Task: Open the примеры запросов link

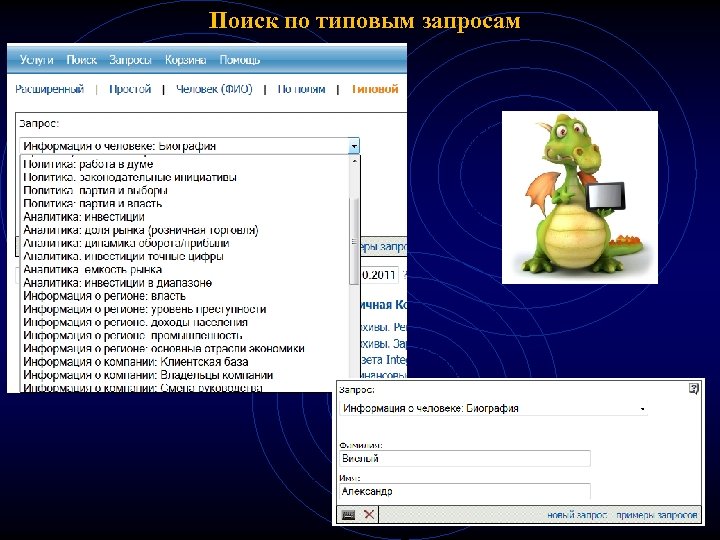Action: (657, 515)
